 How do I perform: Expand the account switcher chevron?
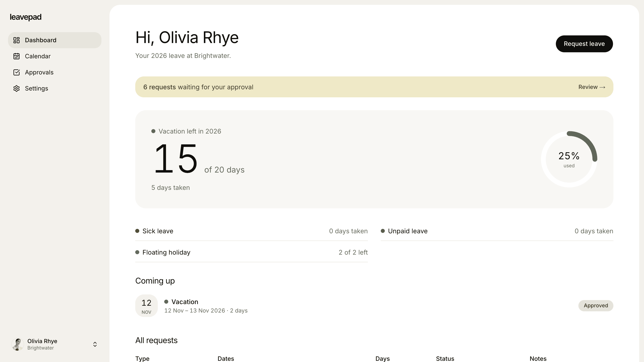[x=95, y=344]
